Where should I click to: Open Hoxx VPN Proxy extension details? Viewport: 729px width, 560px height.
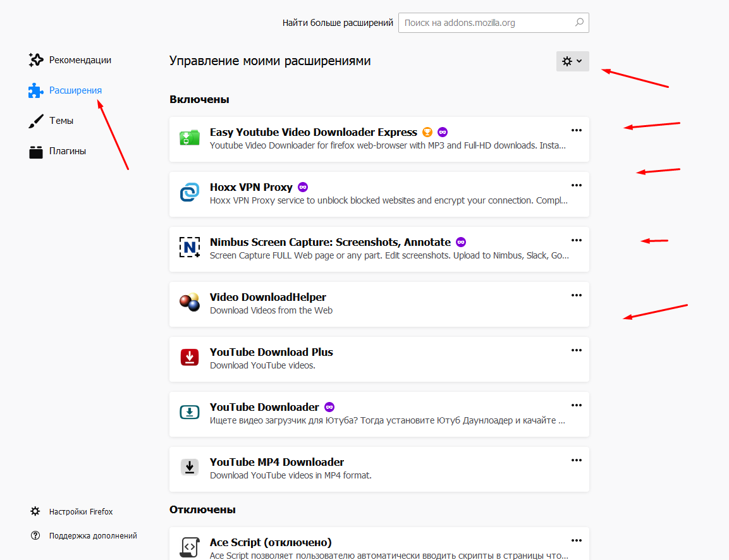(251, 187)
